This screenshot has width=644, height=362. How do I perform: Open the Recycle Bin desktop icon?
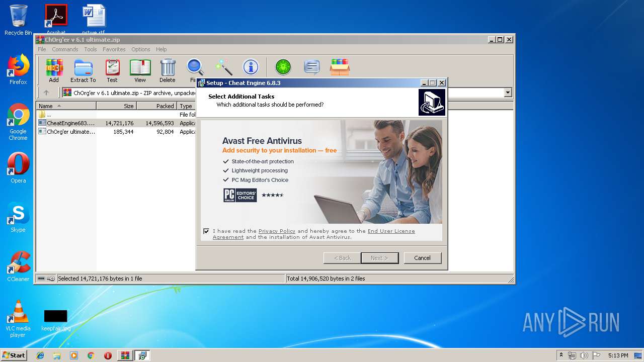18,20
